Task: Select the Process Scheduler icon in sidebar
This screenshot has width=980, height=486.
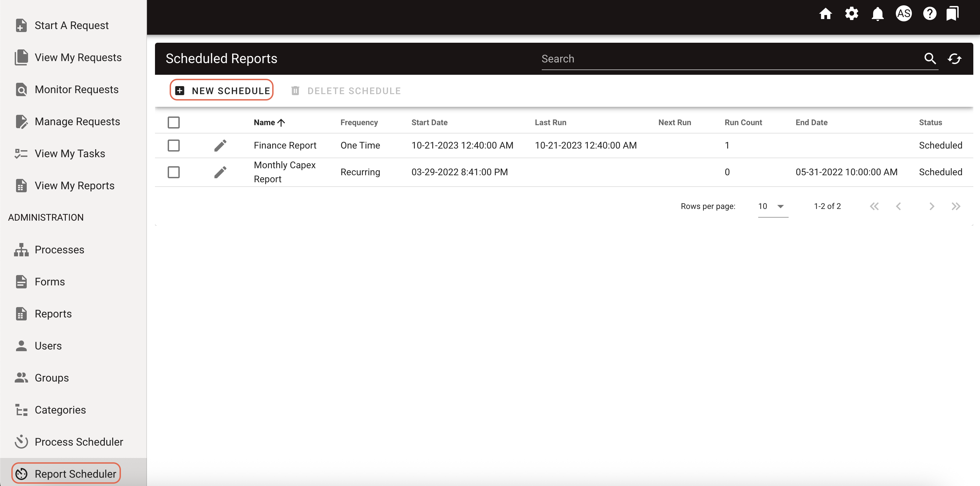Action: 22,442
